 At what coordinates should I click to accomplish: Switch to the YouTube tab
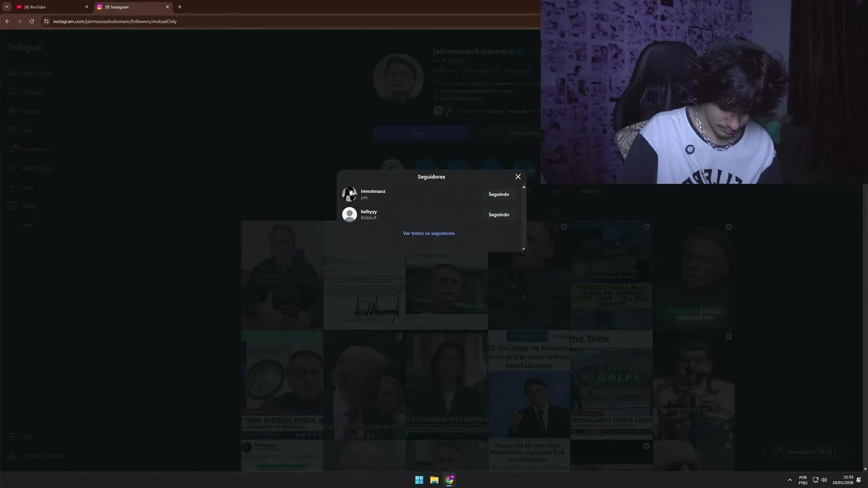(52, 7)
